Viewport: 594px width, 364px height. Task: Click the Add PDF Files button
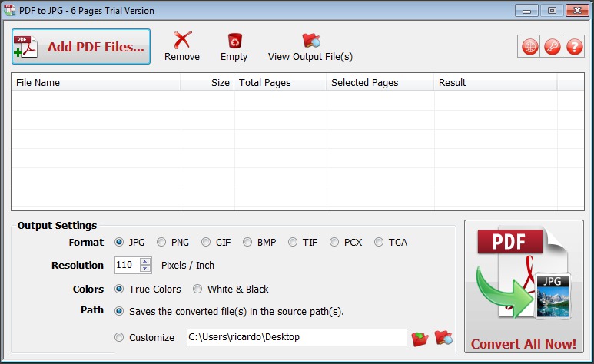(x=81, y=47)
